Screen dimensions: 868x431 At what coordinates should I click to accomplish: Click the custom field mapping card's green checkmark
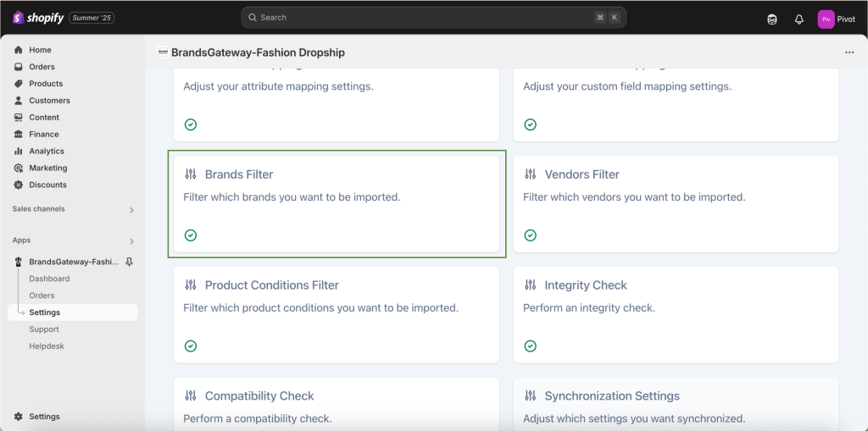tap(531, 124)
